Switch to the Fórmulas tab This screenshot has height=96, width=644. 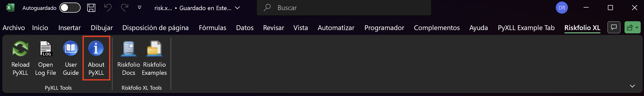pos(213,28)
